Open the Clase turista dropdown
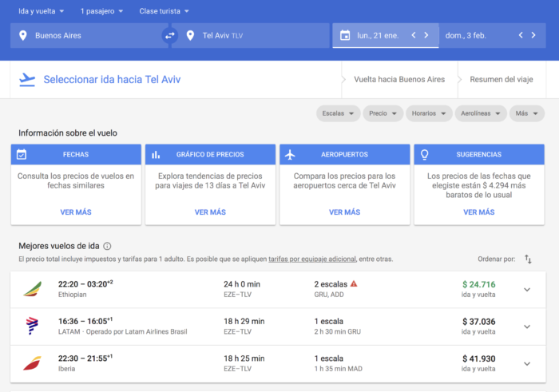This screenshot has width=559, height=392. (x=165, y=11)
